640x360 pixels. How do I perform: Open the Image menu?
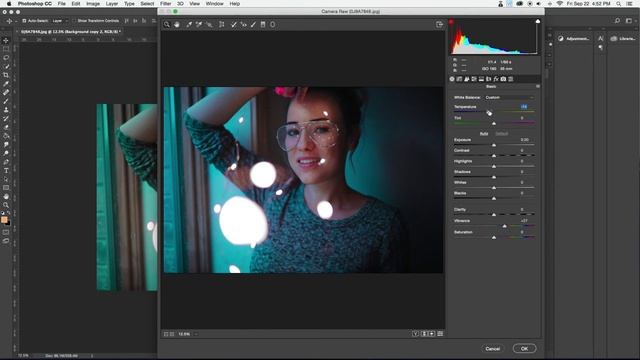tap(93, 4)
